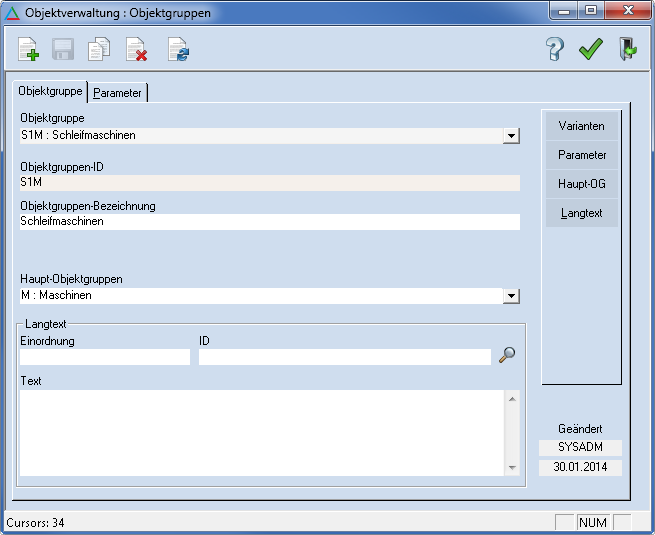
Task: Click the Parameter side button
Action: [x=581, y=155]
